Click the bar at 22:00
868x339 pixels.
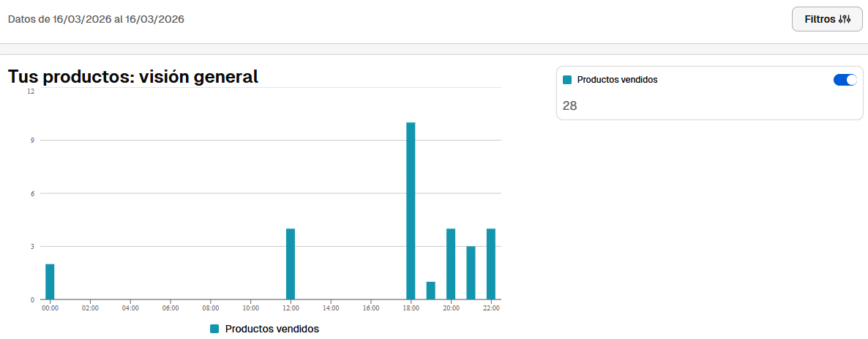491,264
